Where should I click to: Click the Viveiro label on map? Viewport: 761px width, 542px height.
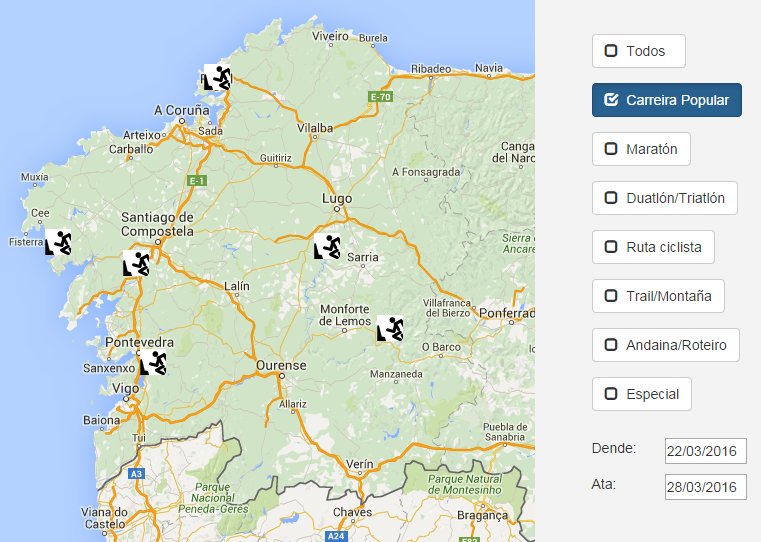pyautogui.click(x=330, y=36)
